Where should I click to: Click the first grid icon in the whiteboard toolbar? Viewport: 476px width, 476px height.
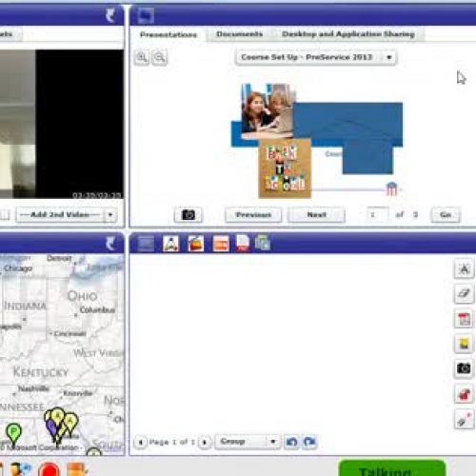tap(147, 244)
